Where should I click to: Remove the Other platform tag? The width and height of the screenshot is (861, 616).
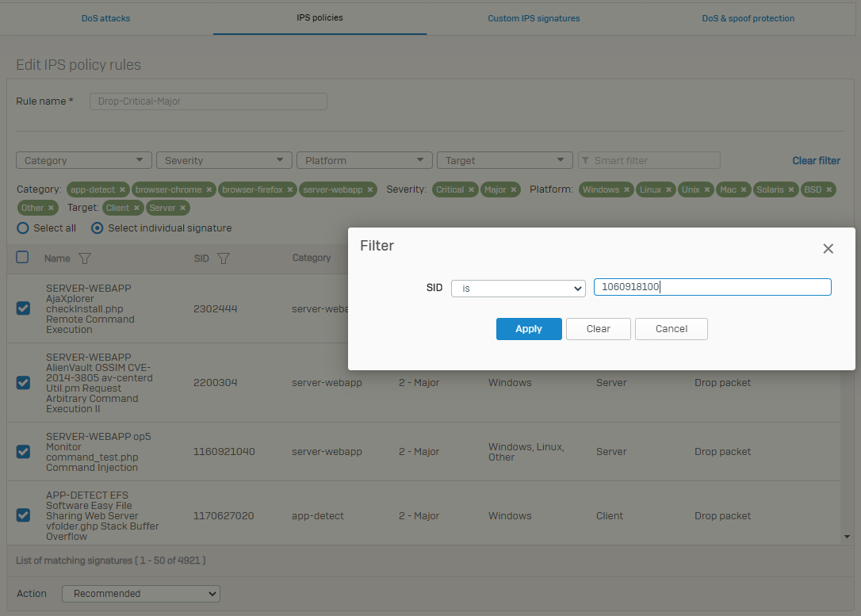[51, 208]
